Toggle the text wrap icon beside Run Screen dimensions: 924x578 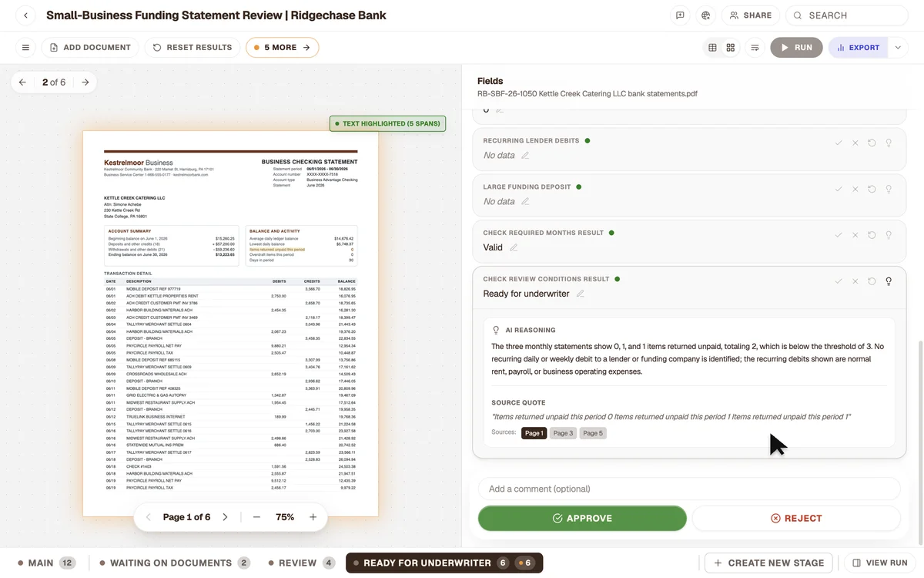click(755, 48)
